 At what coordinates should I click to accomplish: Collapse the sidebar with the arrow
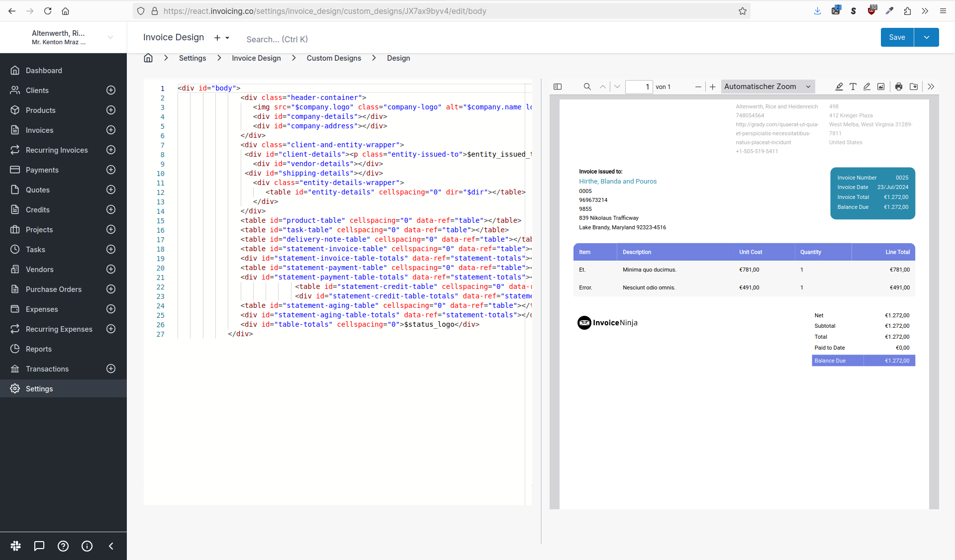[111, 546]
